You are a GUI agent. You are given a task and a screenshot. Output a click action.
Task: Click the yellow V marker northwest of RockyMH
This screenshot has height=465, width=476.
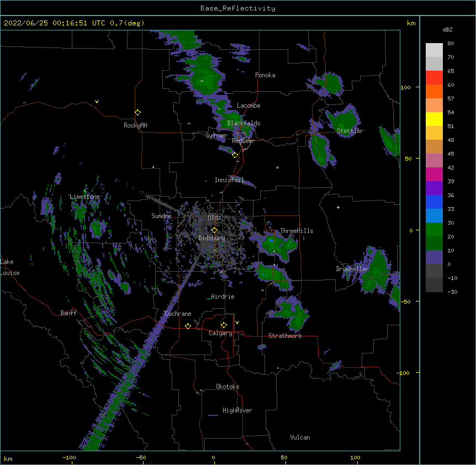[97, 102]
